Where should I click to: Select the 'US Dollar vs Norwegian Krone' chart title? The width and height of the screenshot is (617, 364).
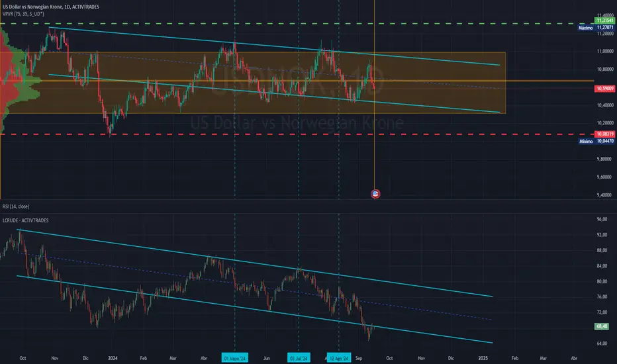pyautogui.click(x=51, y=7)
